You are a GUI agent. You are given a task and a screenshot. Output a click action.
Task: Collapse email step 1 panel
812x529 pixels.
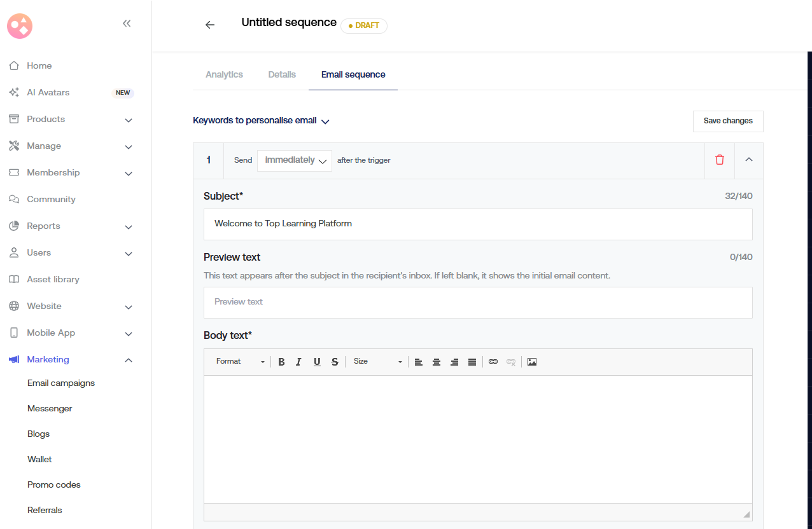[749, 160]
